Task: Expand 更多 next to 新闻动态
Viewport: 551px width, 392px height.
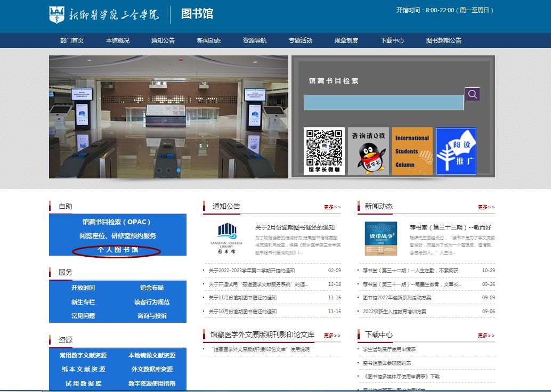Action: click(486, 207)
